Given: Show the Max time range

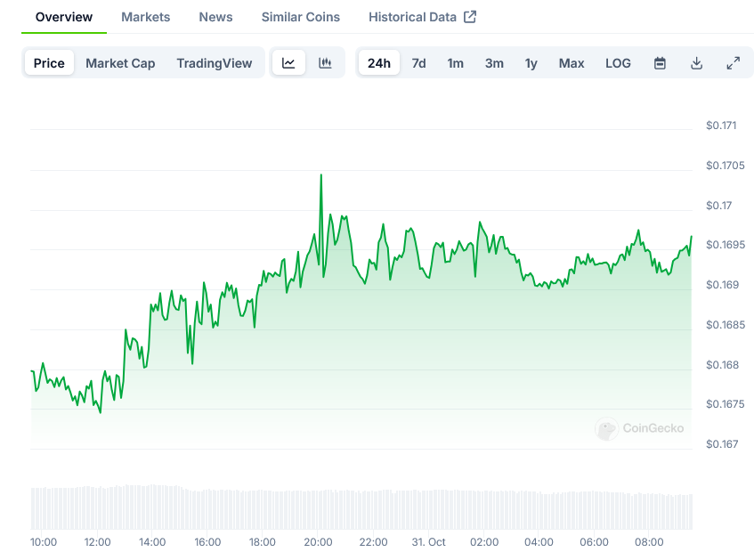Looking at the screenshot, I should pos(572,63).
